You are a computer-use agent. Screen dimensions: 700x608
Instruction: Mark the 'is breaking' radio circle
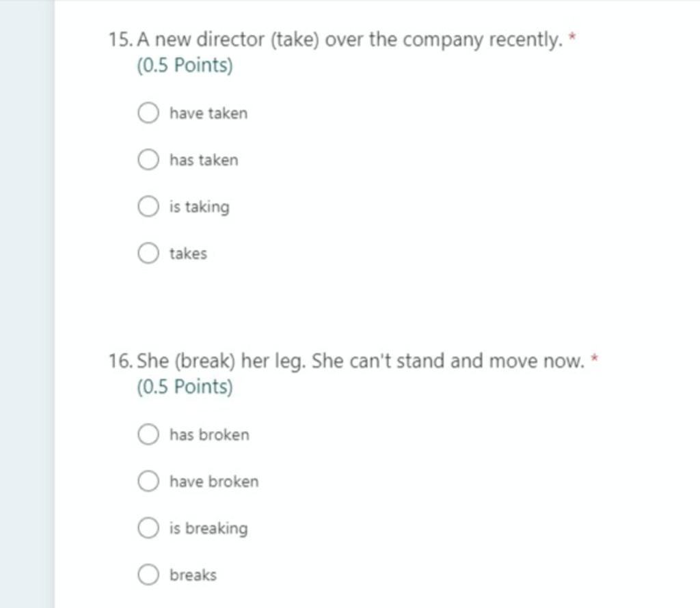pyautogui.click(x=148, y=527)
